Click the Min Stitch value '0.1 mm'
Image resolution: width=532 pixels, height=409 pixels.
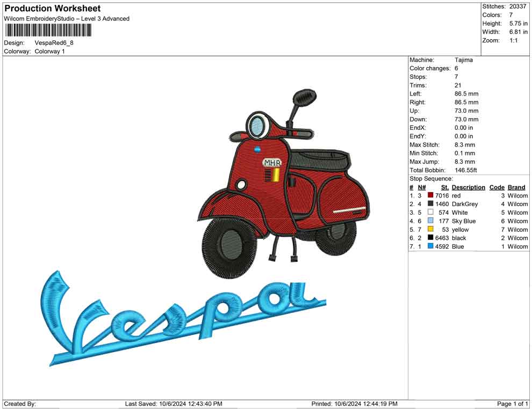point(465,153)
